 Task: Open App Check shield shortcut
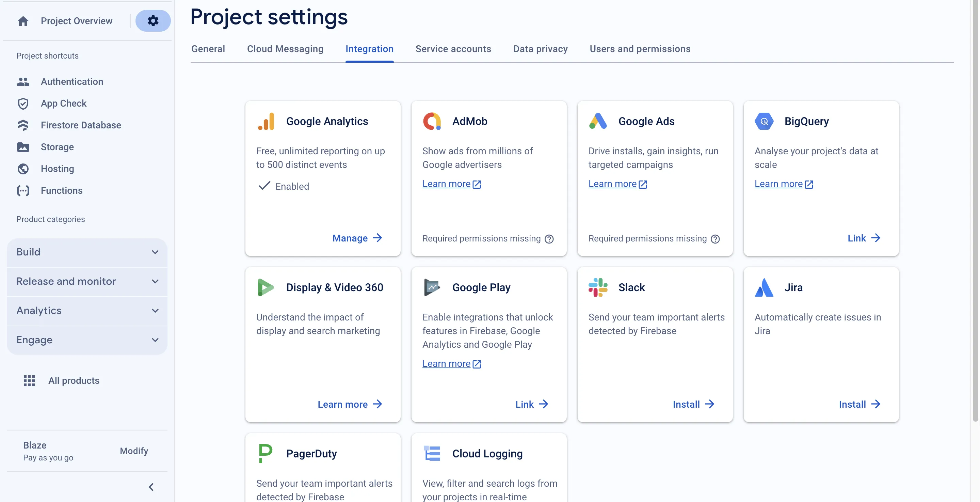coord(23,104)
